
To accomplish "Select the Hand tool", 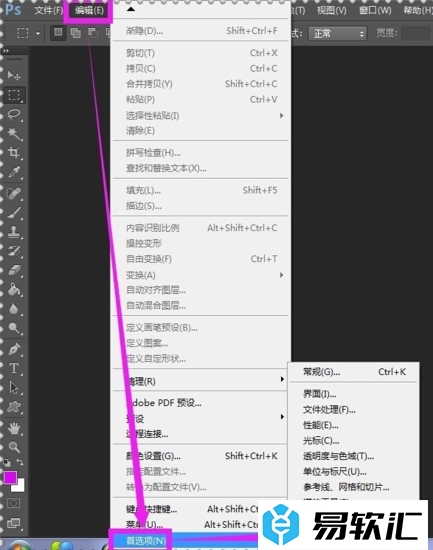I will 14,428.
